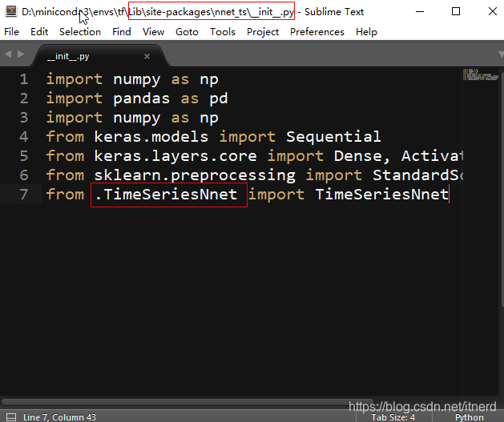This screenshot has height=422, width=504.
Task: Click the Sublime Text app icon
Action: 11,11
